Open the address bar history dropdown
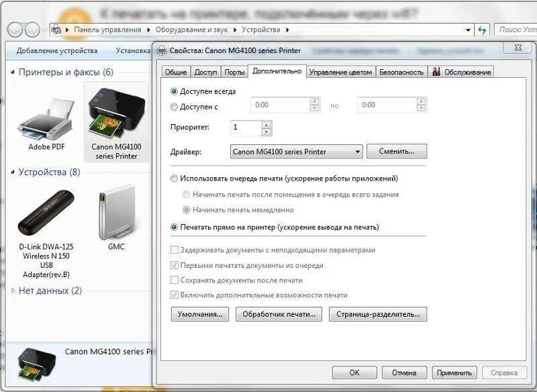 click(468, 30)
